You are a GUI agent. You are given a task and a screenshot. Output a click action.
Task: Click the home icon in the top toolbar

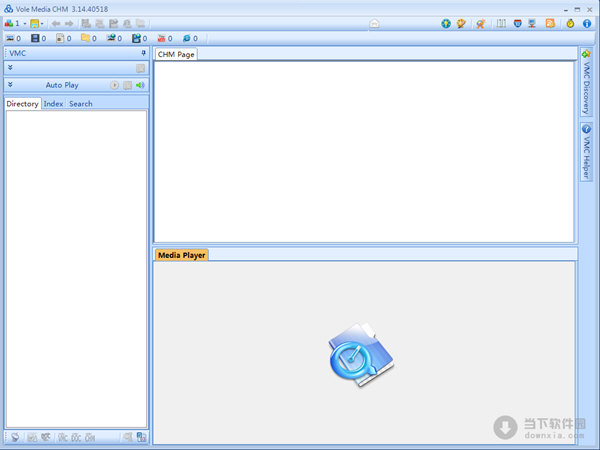(x=374, y=24)
